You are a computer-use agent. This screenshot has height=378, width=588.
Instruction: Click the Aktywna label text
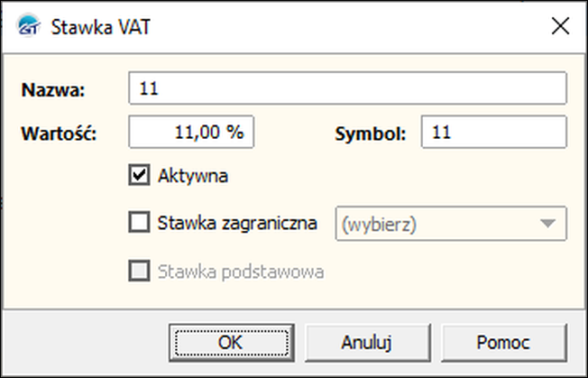point(192,175)
